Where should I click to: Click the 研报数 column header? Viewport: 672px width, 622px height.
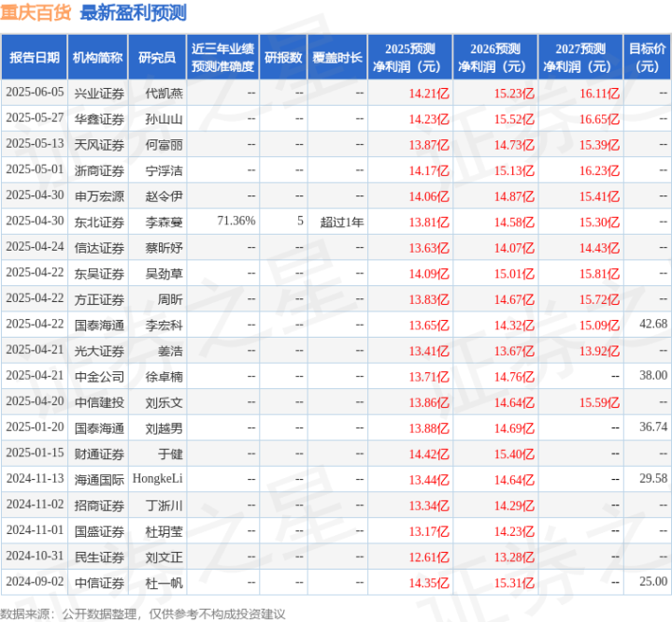coord(283,57)
